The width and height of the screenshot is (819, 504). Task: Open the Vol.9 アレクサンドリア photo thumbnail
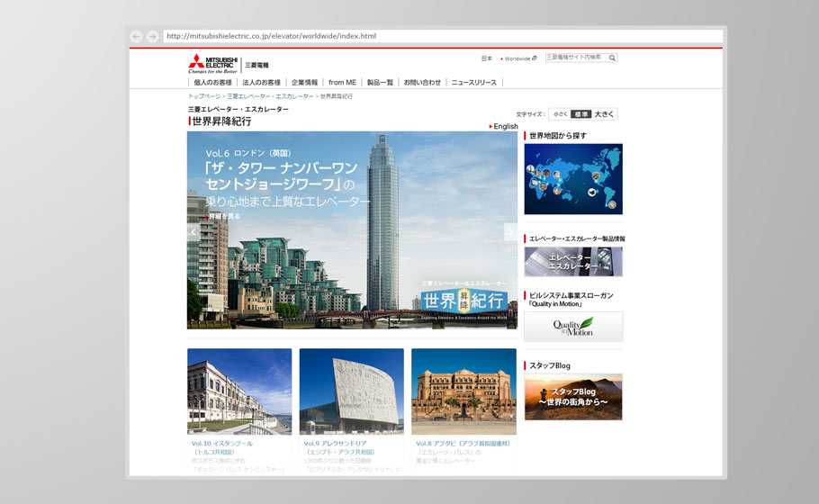[x=352, y=391]
